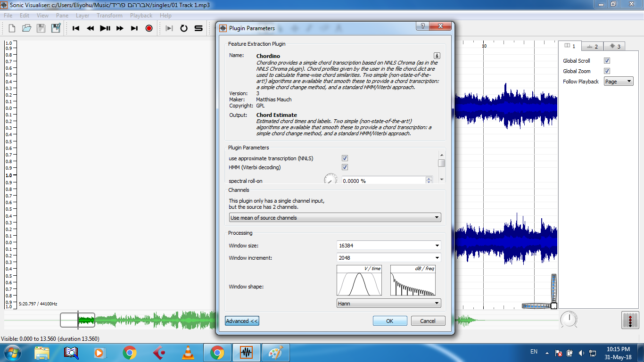The height and width of the screenshot is (362, 644).
Task: Click the spectral roll-on dial
Action: 331,180
